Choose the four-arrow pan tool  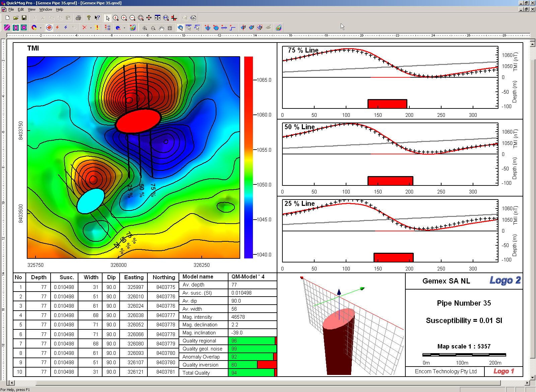(x=149, y=18)
